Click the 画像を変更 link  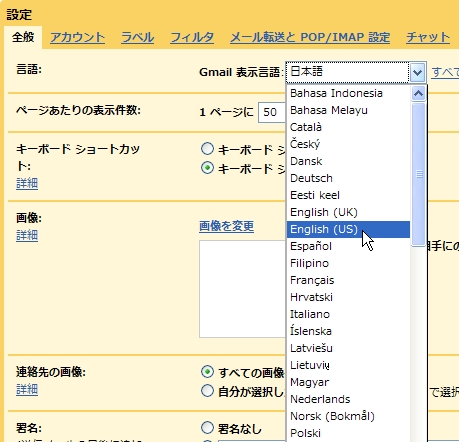227,226
